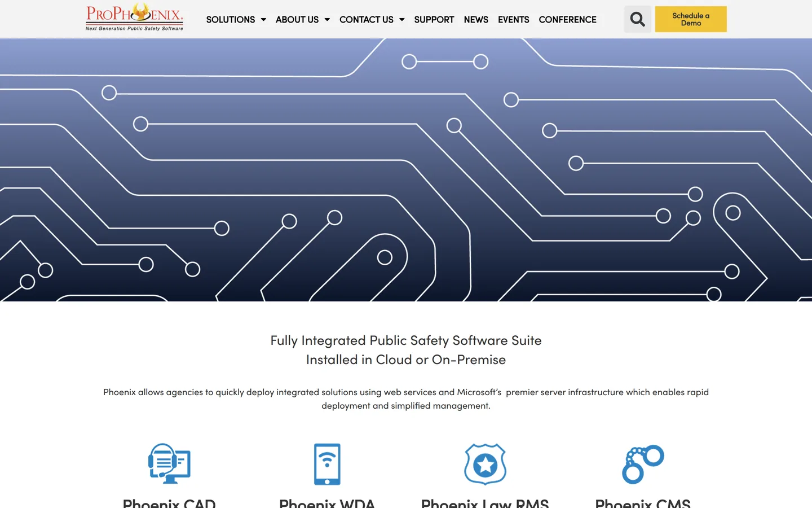Click the Schedule a Demo button
The image size is (812, 508).
[691, 19]
